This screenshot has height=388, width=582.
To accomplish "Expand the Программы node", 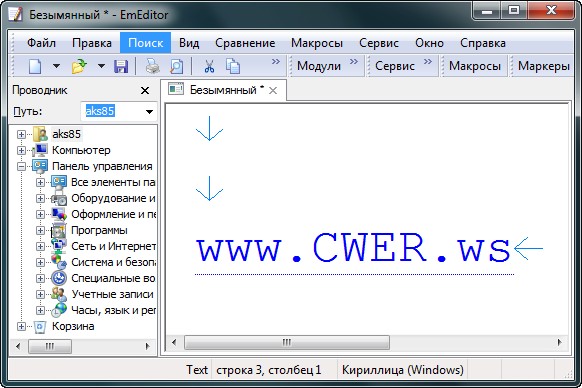I will (x=40, y=230).
